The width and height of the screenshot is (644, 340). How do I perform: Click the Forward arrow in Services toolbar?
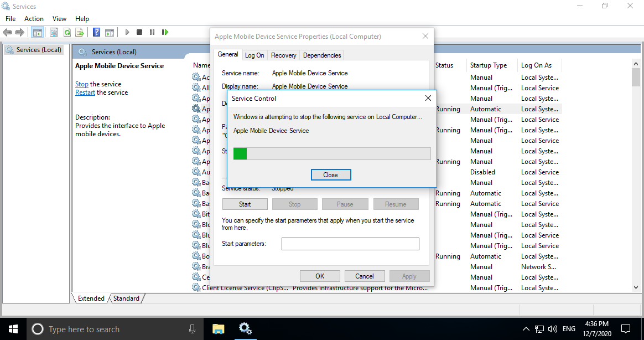19,32
